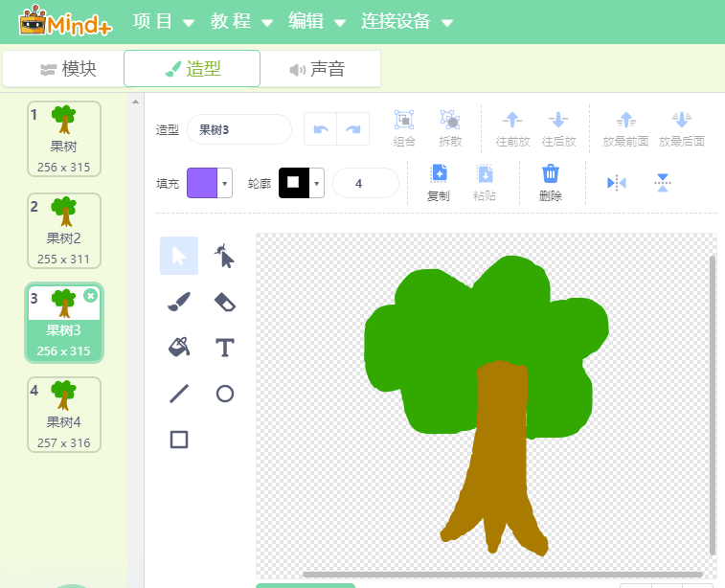Delete costume 果树3 with x button

(x=91, y=296)
